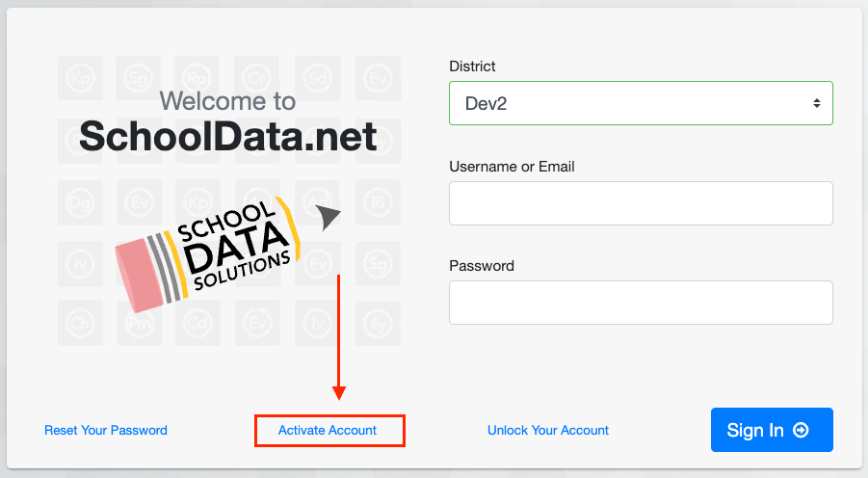The height and width of the screenshot is (478, 868).
Task: Click the faded Cd tile icon
Action: [198, 323]
